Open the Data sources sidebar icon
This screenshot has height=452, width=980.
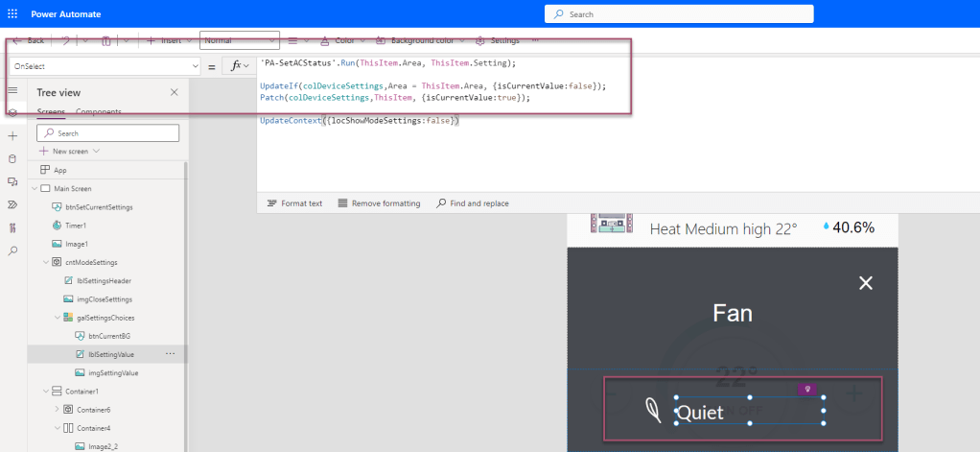(x=12, y=158)
